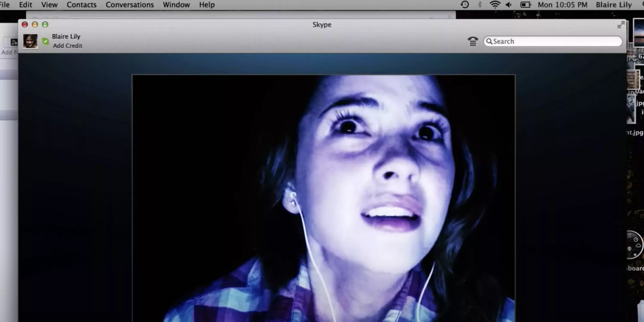The height and width of the screenshot is (322, 644).
Task: Click the Add Credit link
Action: tap(67, 46)
